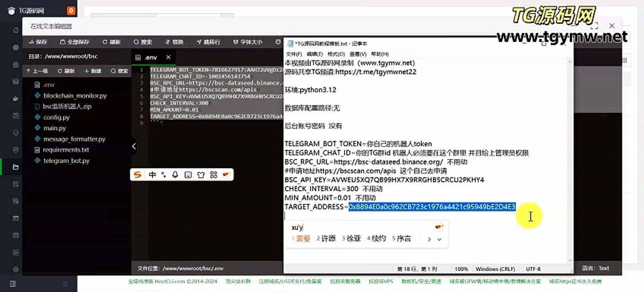Open Notepad 帮助(H) menu

380,54
